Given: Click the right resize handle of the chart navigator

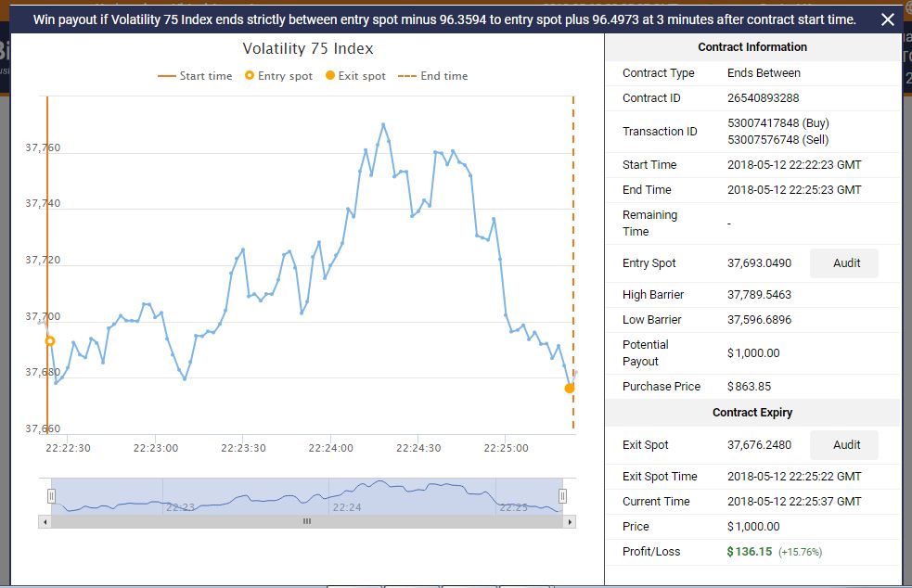Looking at the screenshot, I should [x=563, y=495].
